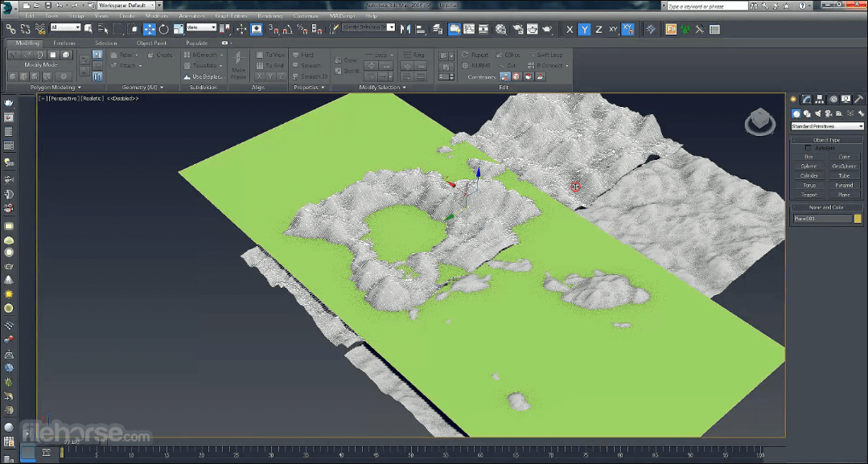Click the Align tool icon

420,29
